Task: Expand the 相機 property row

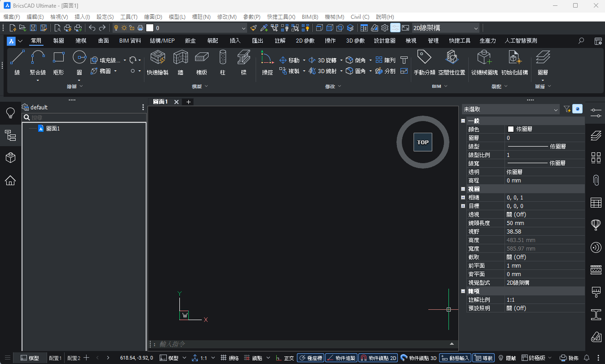Action: [x=463, y=198]
